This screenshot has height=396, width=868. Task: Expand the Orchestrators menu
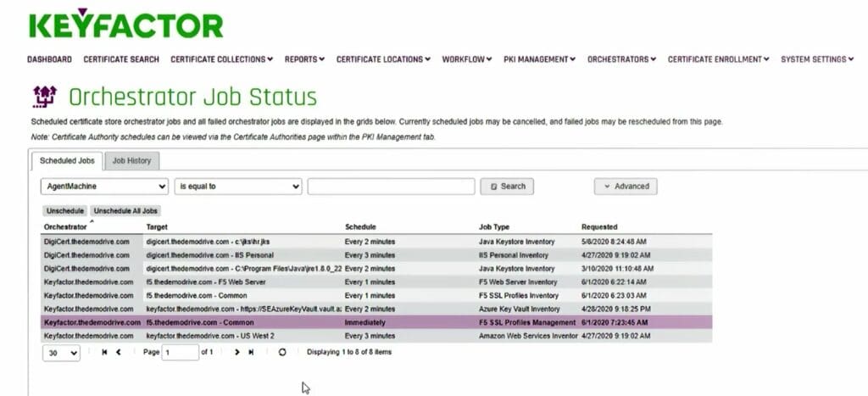pyautogui.click(x=621, y=59)
